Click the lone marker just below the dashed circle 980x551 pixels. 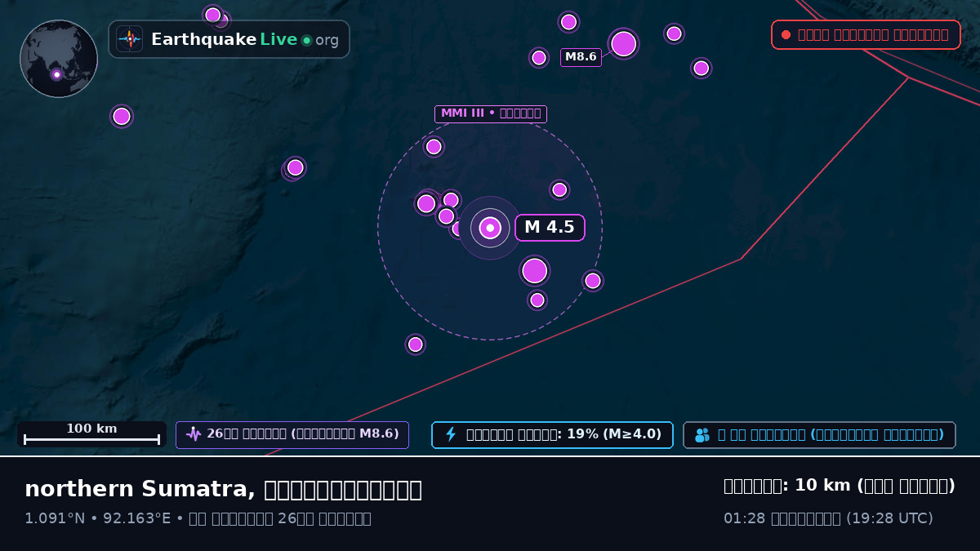(416, 344)
